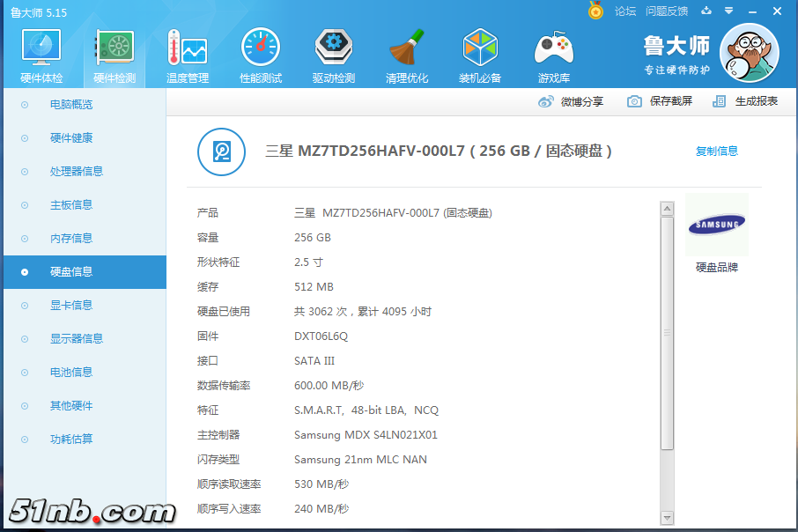This screenshot has height=532, width=798.
Task: Click the gold medal icon in title bar
Action: pos(596,11)
